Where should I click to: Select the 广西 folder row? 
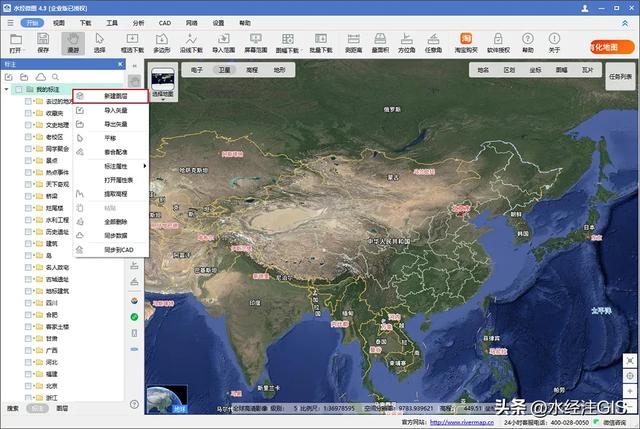tap(52, 350)
